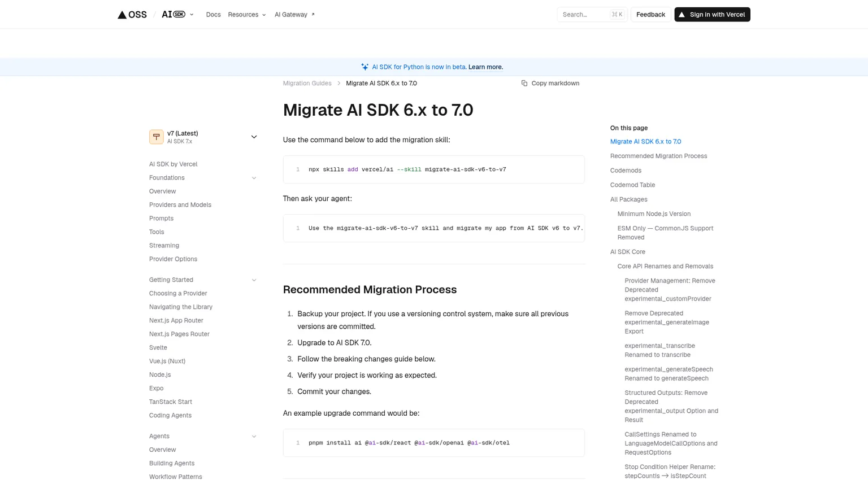Jump to Minimum Node.js Version section
Screen dimensions: 868x488
point(654,214)
